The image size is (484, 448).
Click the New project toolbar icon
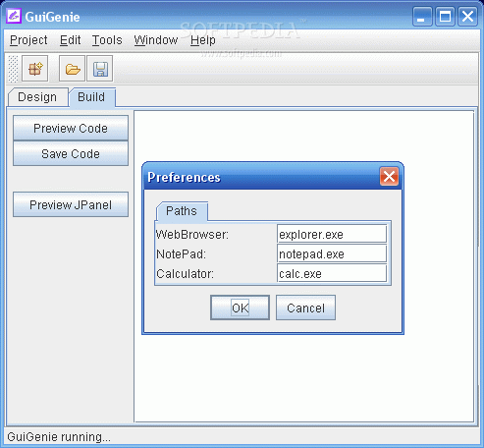tap(34, 69)
